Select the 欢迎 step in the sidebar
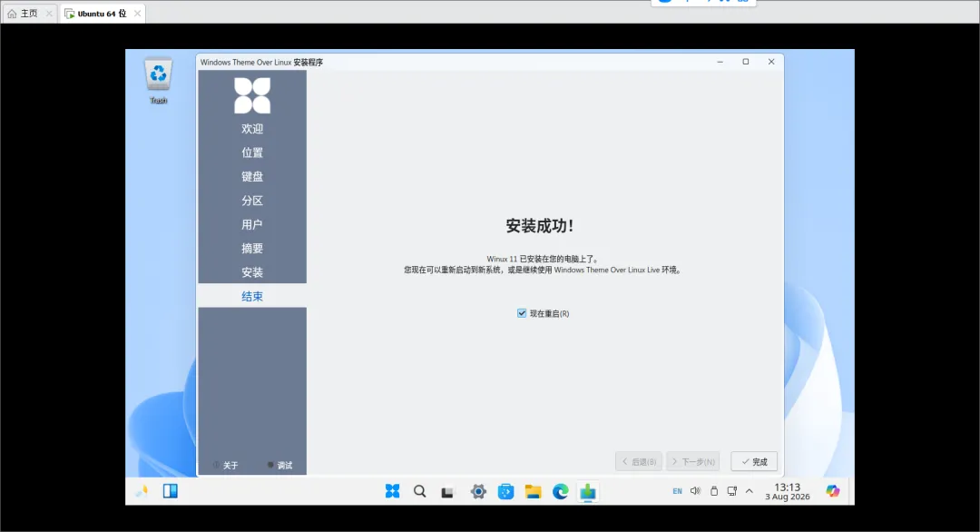980x532 pixels. click(252, 129)
